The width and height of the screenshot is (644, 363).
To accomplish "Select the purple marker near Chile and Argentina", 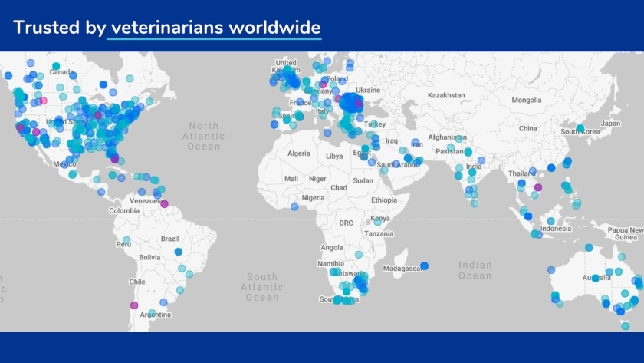I will 134,305.
